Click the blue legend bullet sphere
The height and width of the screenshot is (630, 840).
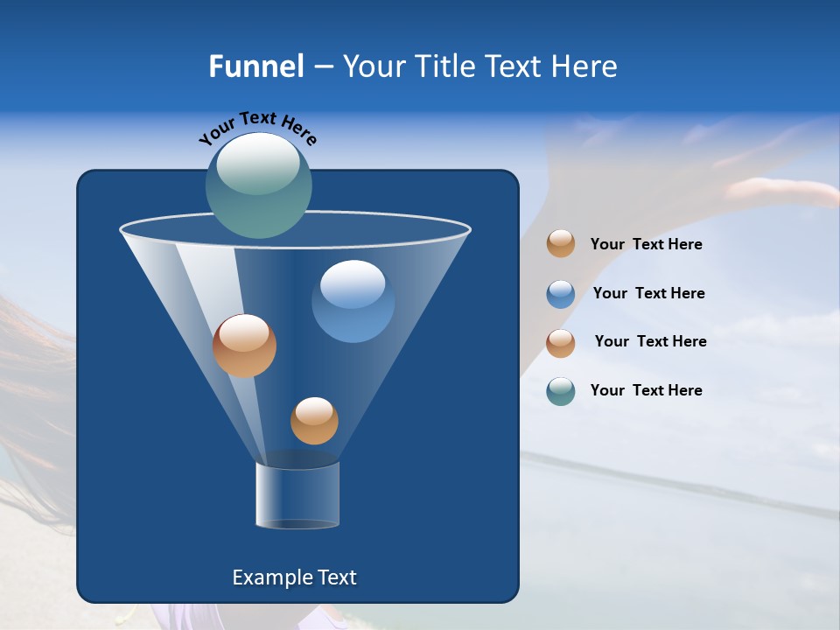point(560,293)
